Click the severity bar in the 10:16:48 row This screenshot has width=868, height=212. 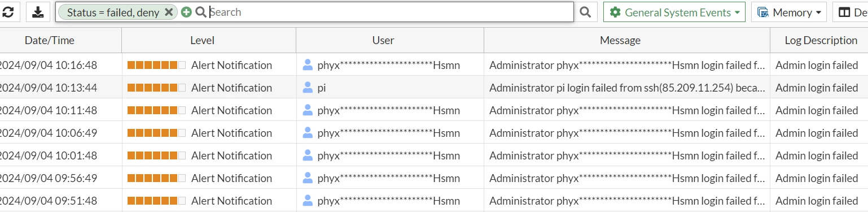tap(156, 65)
